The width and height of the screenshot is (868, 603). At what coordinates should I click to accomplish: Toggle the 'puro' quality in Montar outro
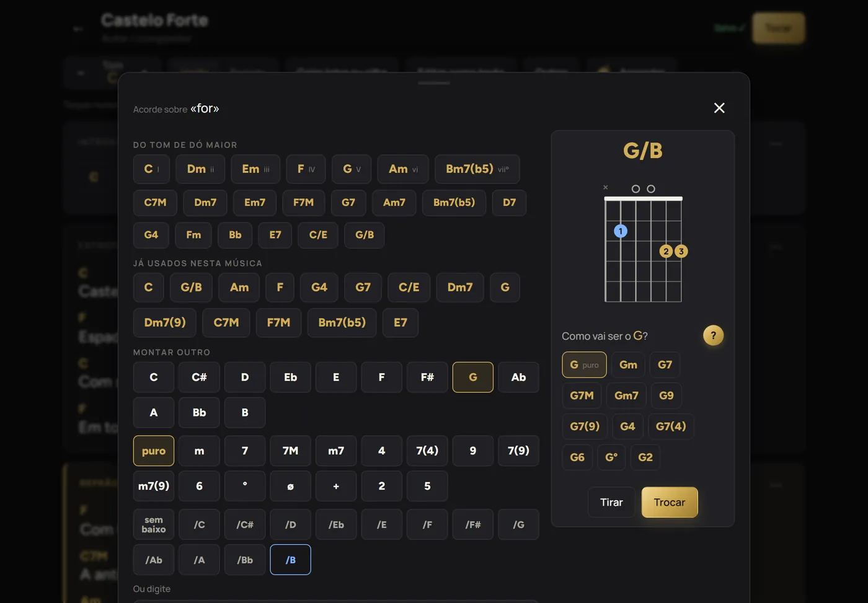pos(154,451)
